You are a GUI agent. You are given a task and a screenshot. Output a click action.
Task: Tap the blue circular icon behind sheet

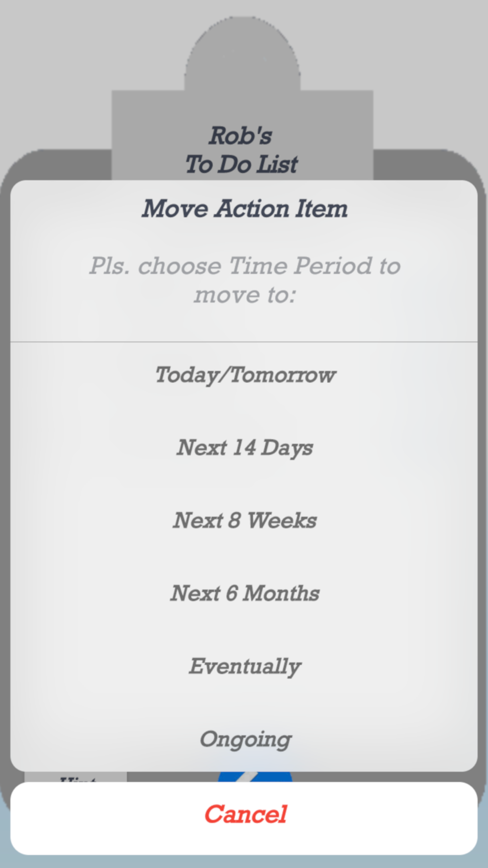pos(254,777)
